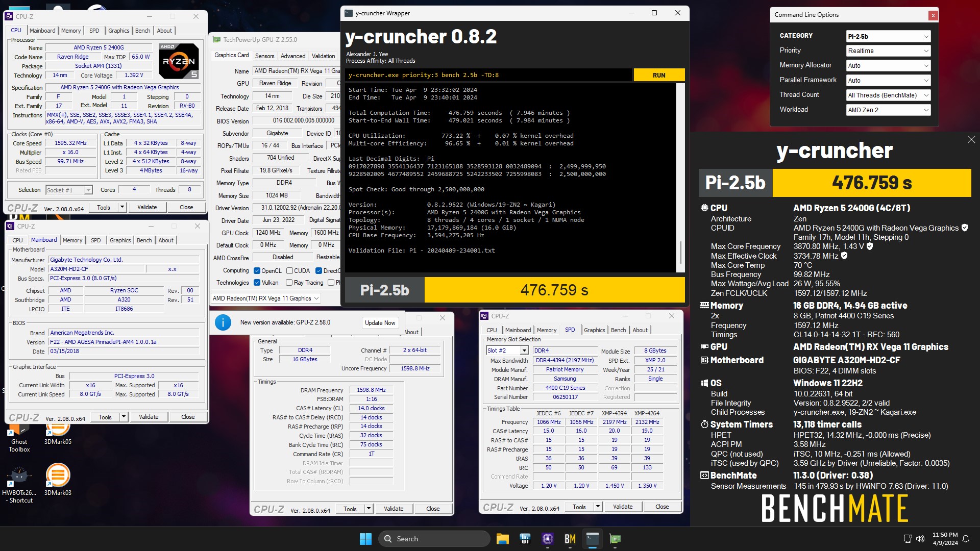This screenshot has width=980, height=551.
Task: Click the y-cruncher Wrapper title icon
Action: [348, 13]
